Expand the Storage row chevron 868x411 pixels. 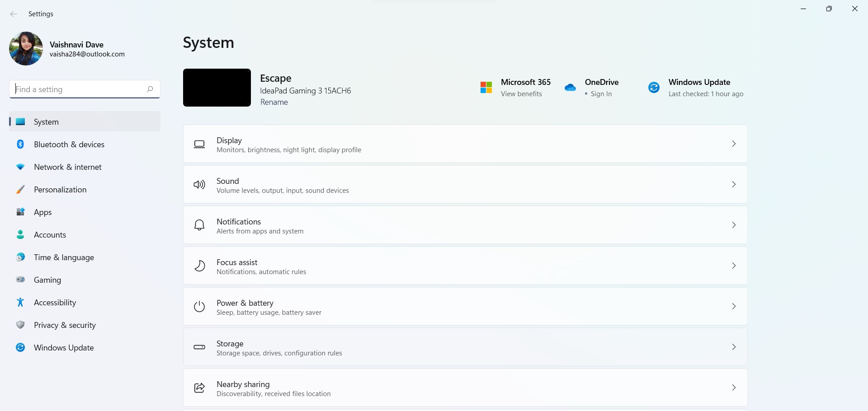click(734, 347)
